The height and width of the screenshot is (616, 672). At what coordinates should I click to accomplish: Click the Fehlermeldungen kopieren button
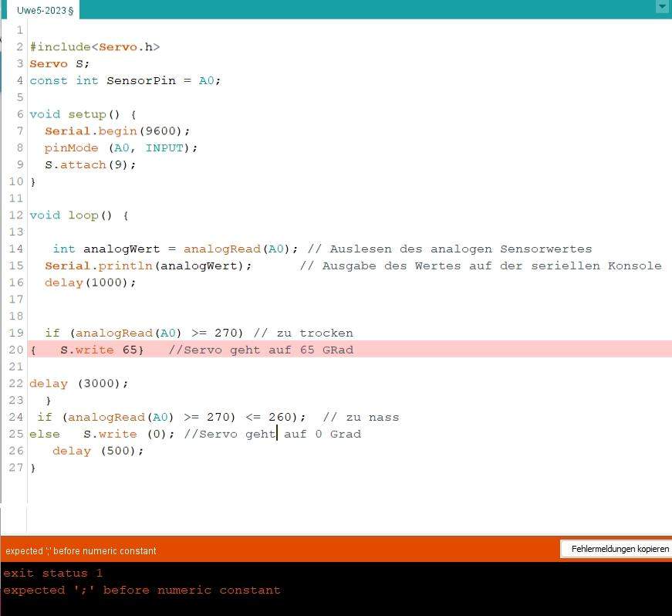click(616, 549)
